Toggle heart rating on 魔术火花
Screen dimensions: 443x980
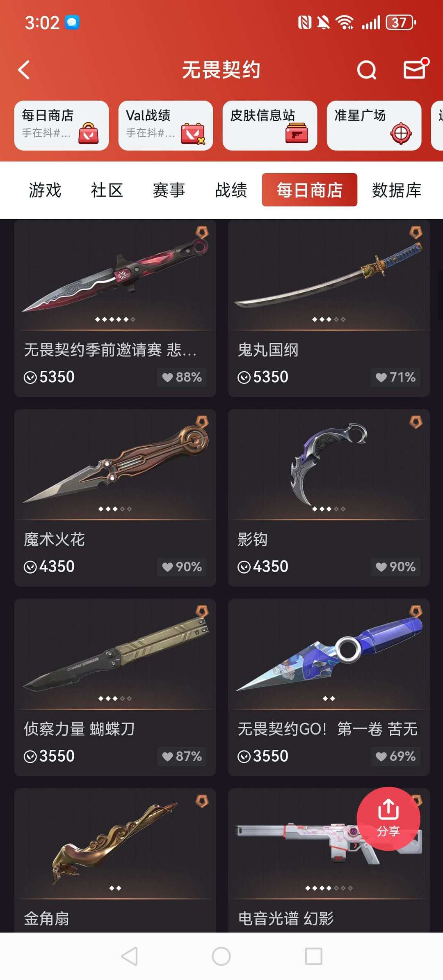coord(182,567)
